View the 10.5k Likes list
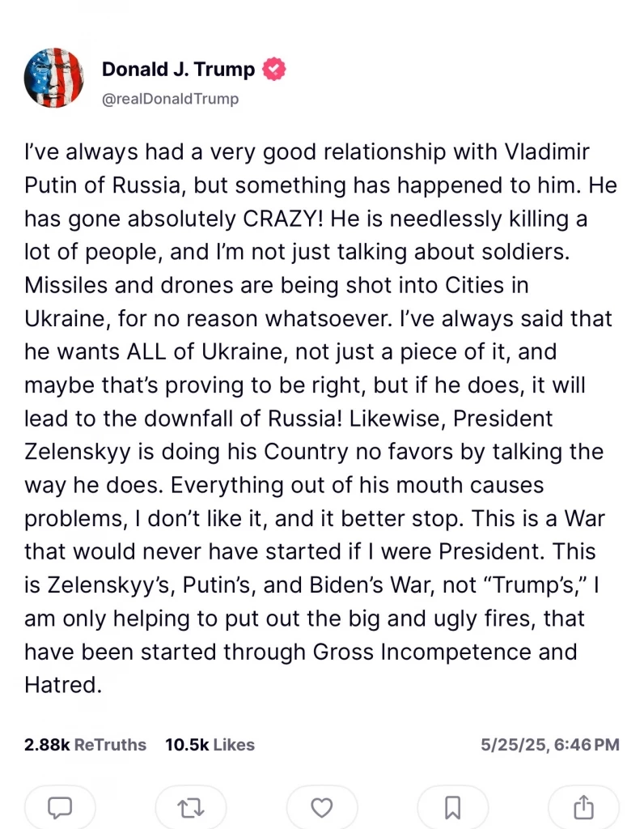Image resolution: width=644 pixels, height=829 pixels. 210,745
